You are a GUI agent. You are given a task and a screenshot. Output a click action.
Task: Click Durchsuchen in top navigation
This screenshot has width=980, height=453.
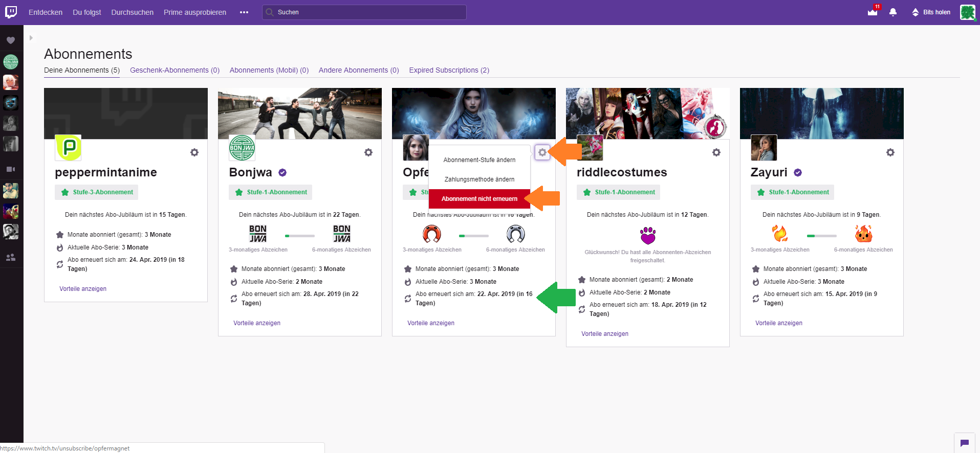click(133, 12)
